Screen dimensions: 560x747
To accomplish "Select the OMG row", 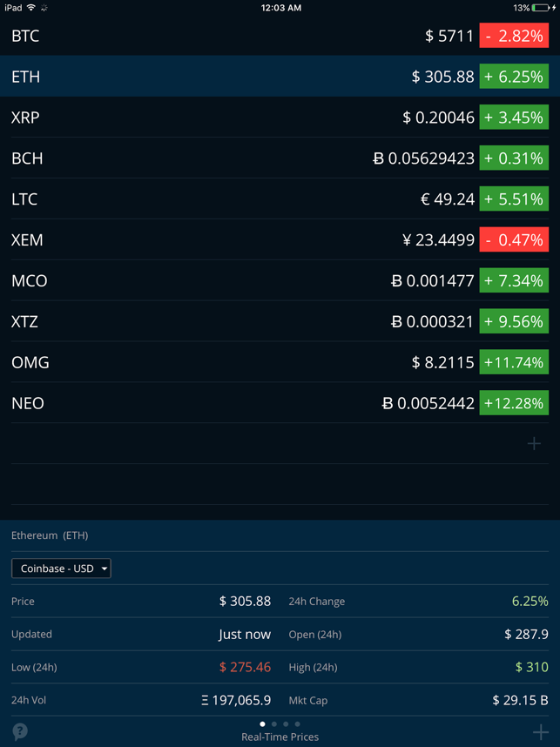I will [x=280, y=362].
